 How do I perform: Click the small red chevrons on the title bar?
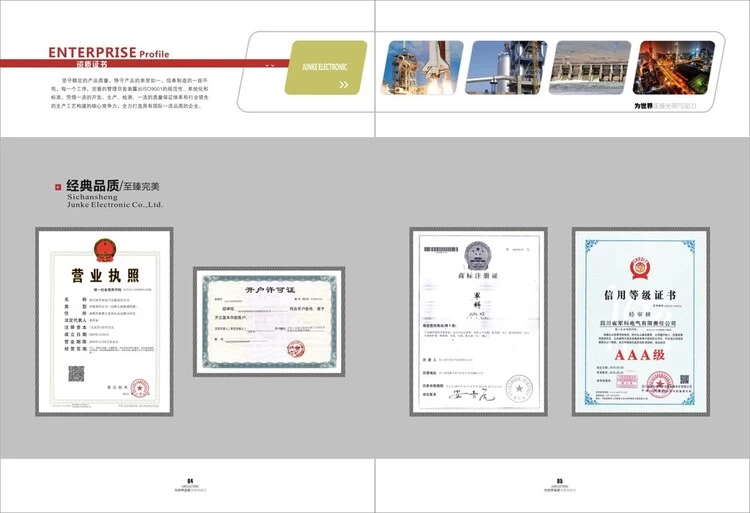coord(270,65)
